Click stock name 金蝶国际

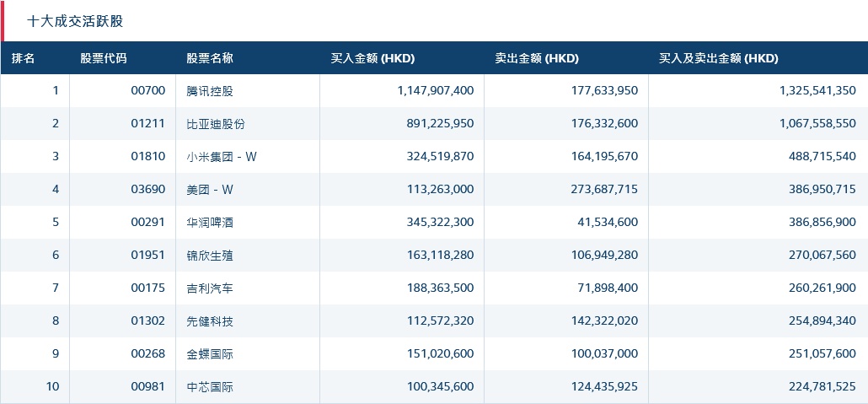click(x=210, y=354)
